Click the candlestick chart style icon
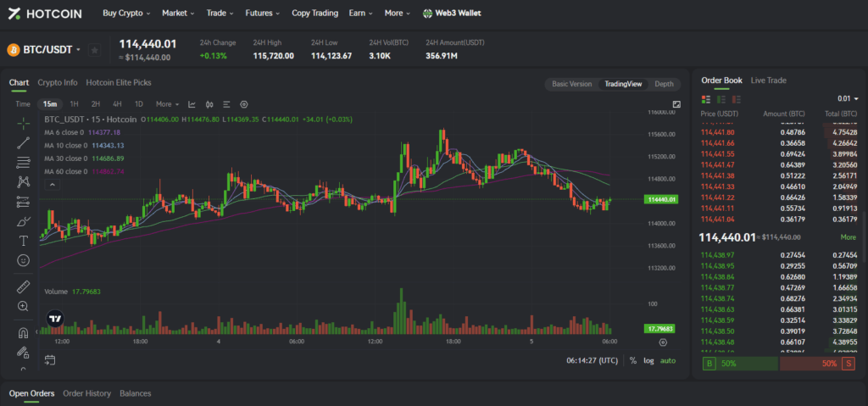Screen dimensions: 868x406 (x=209, y=104)
